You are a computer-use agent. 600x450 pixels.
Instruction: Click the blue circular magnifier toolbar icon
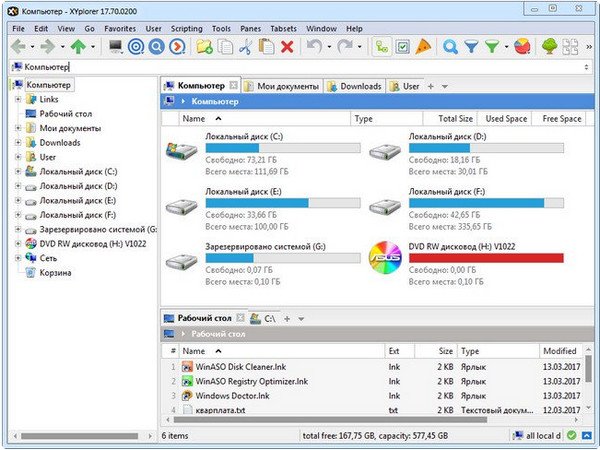(x=156, y=47)
